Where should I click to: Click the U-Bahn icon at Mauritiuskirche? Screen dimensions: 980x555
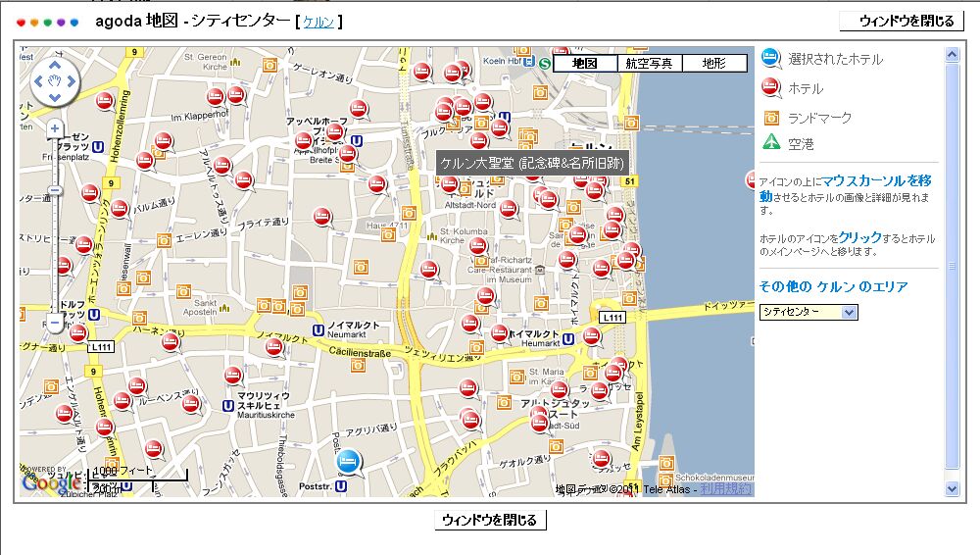pyautogui.click(x=228, y=406)
